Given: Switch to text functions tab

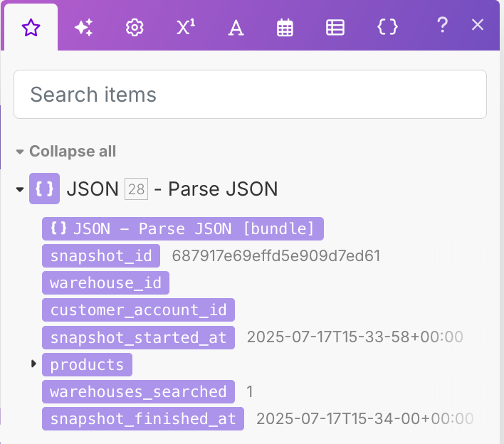Looking at the screenshot, I should point(236,28).
